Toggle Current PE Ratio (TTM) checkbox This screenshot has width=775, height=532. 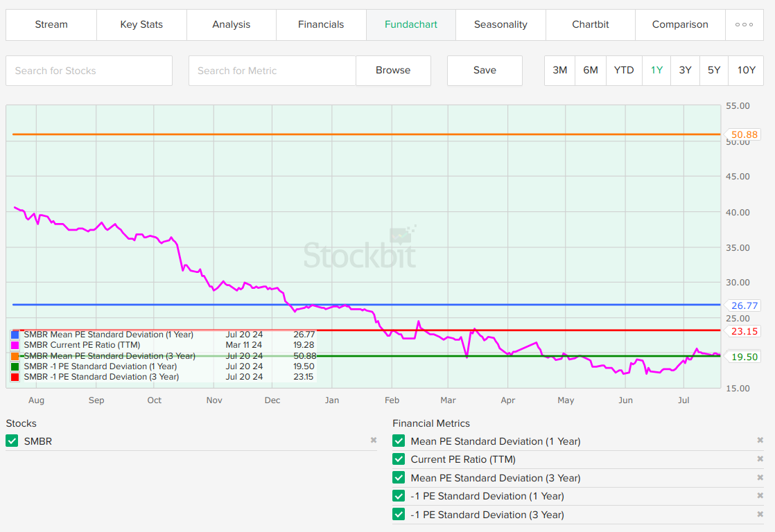(399, 459)
